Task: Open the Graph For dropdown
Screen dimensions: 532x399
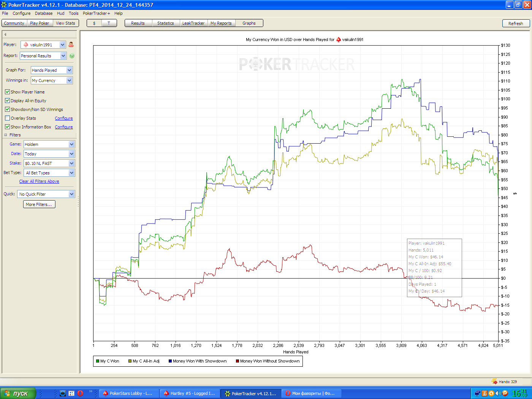Action: (x=52, y=70)
